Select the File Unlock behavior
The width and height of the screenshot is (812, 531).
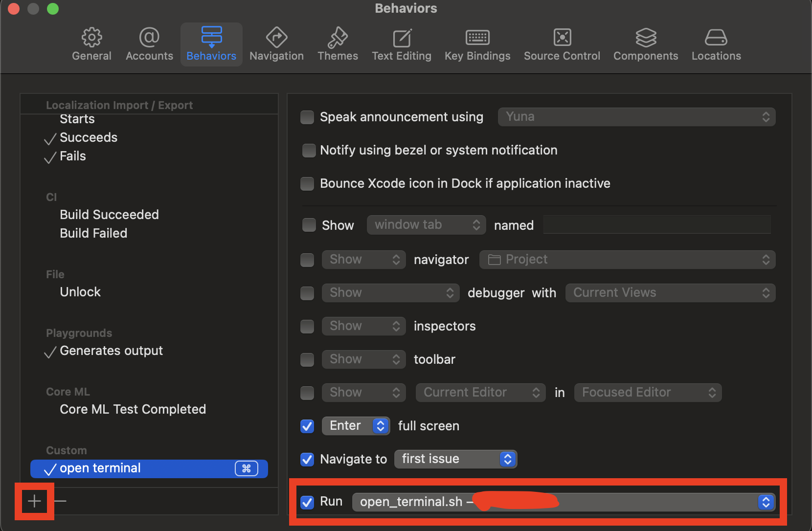pyautogui.click(x=80, y=292)
